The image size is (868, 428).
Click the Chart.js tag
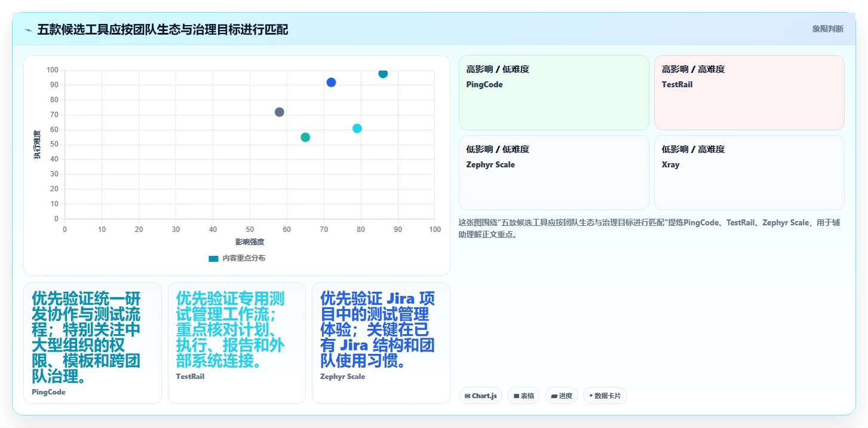[x=481, y=396]
